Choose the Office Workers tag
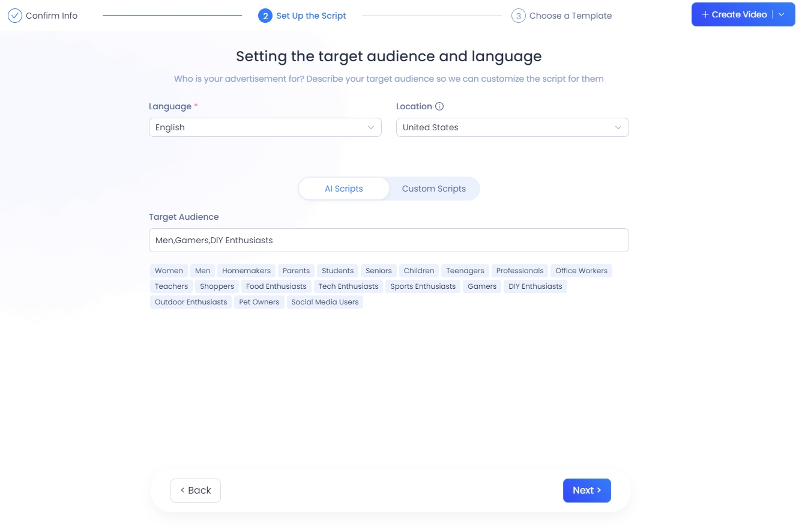 [581, 271]
